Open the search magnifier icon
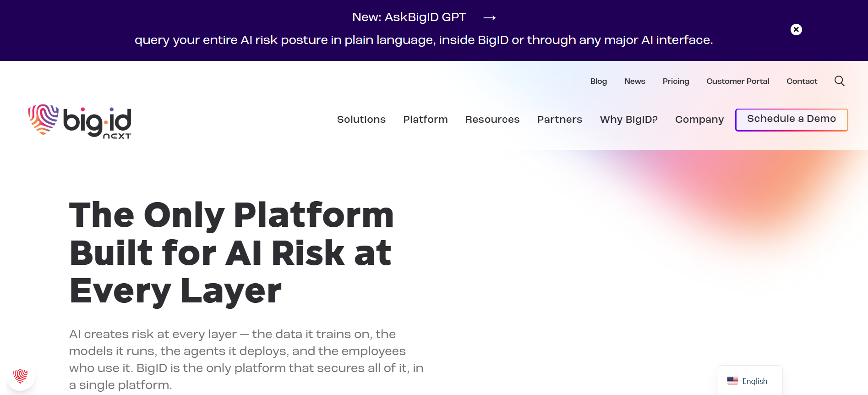 839,81
